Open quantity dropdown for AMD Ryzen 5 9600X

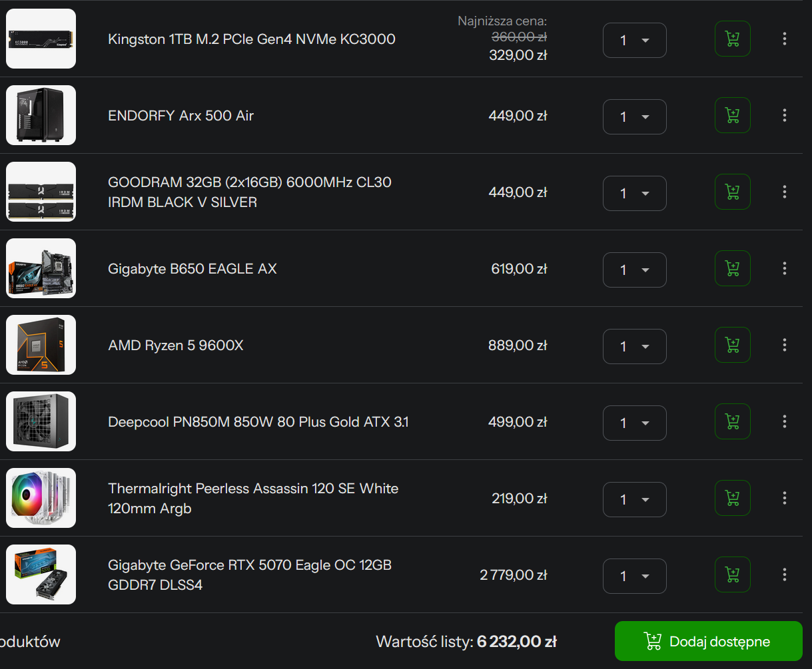coord(635,347)
